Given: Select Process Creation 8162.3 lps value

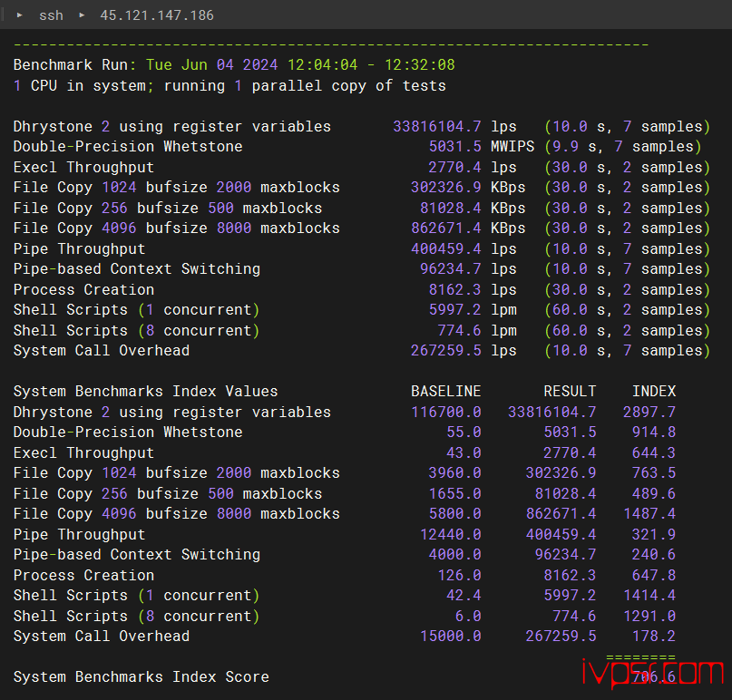Looking at the screenshot, I should tap(473, 290).
